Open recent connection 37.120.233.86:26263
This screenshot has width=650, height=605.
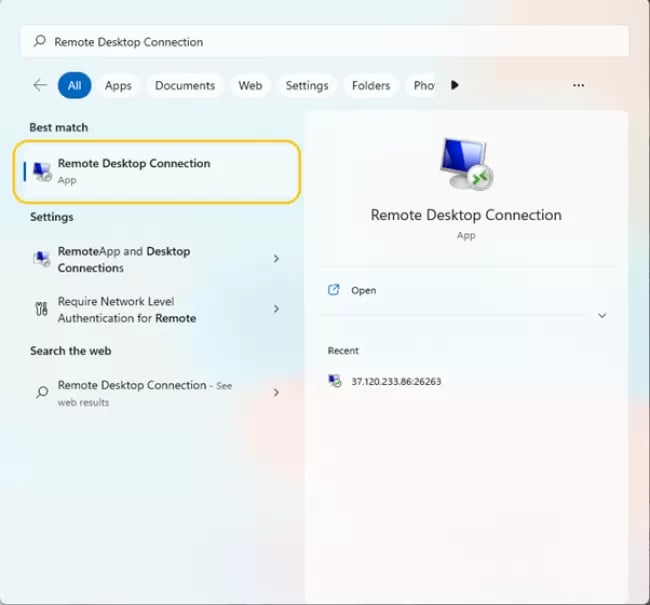[396, 381]
